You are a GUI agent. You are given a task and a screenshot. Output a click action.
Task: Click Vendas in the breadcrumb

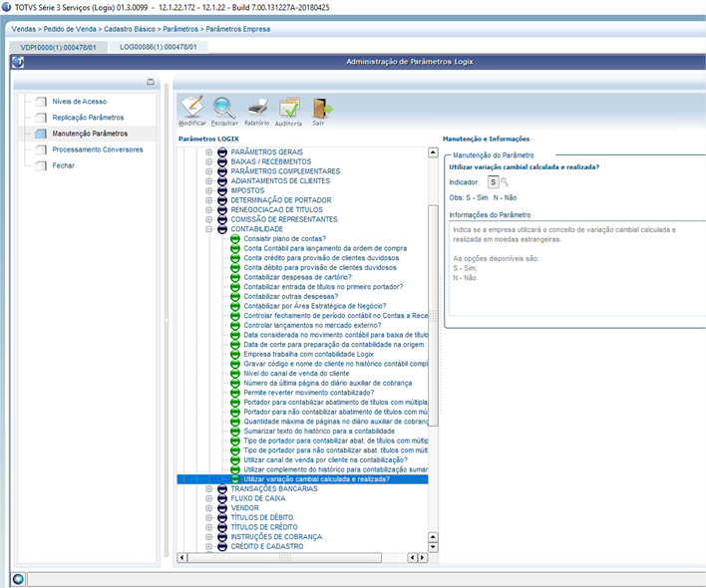(23, 29)
